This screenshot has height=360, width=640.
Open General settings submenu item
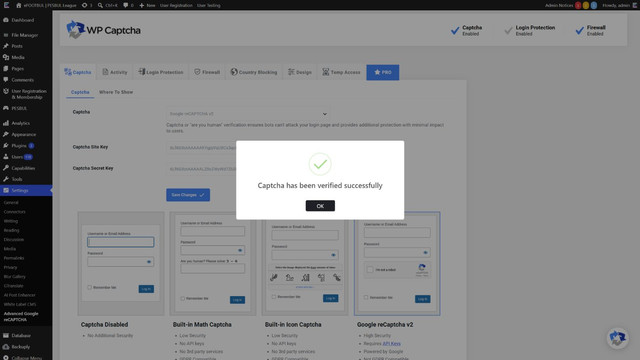click(11, 202)
